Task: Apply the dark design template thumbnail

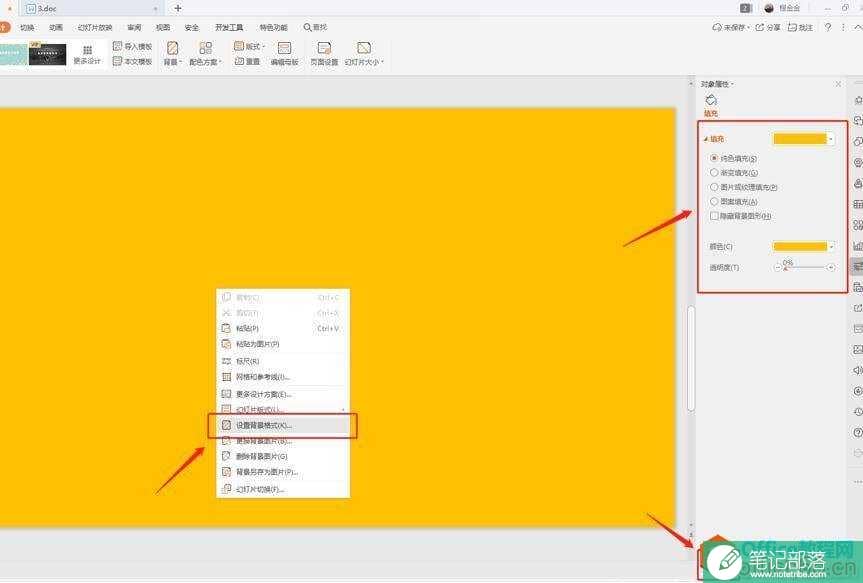Action: pos(47,54)
